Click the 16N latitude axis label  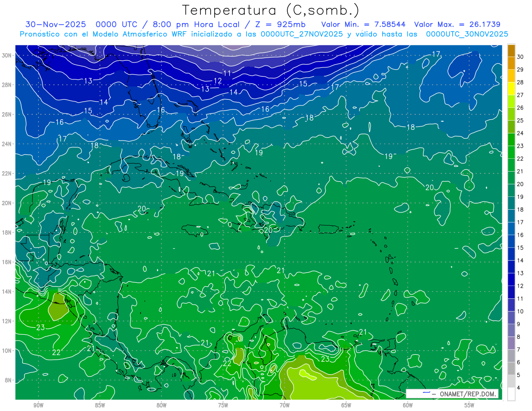tap(7, 262)
